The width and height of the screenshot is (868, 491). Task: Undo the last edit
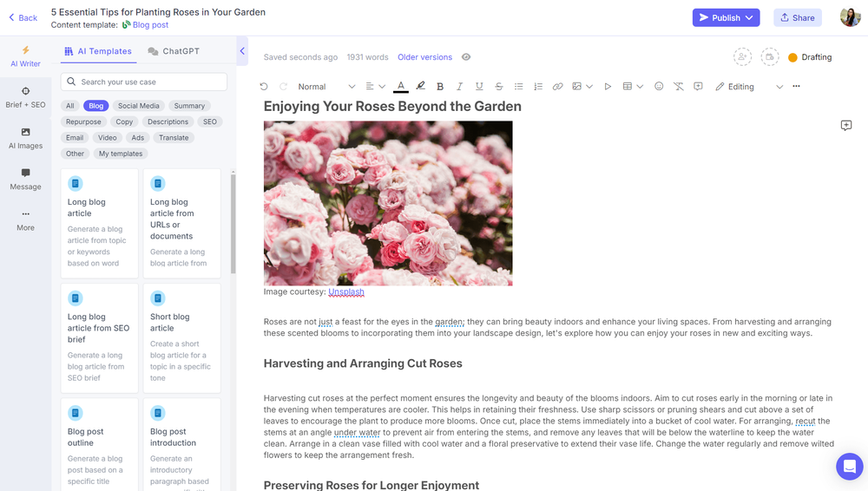pos(264,87)
